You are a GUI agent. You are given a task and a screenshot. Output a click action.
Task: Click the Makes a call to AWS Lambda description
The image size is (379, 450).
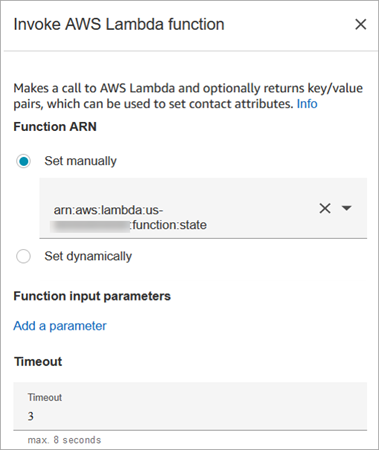(x=188, y=96)
